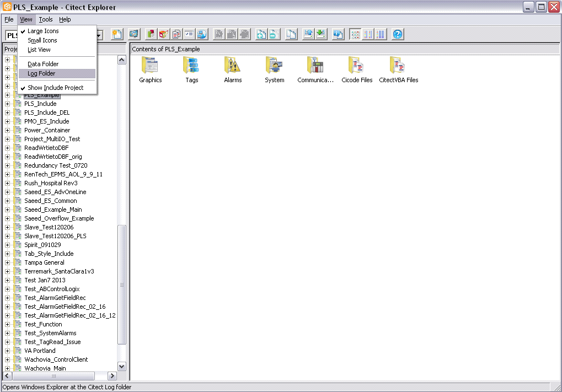Screen dimensions: 562x392
Task: Select the PMO_ES_Include project
Action: click(x=46, y=121)
